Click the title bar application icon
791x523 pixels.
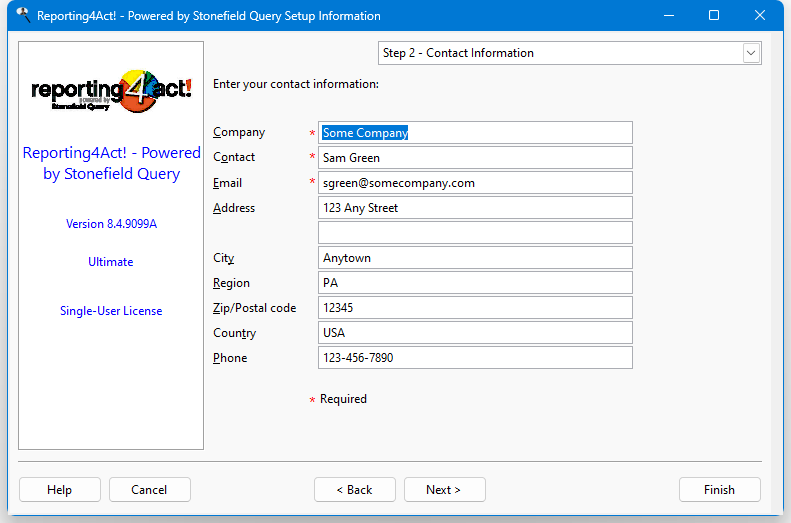coord(23,15)
